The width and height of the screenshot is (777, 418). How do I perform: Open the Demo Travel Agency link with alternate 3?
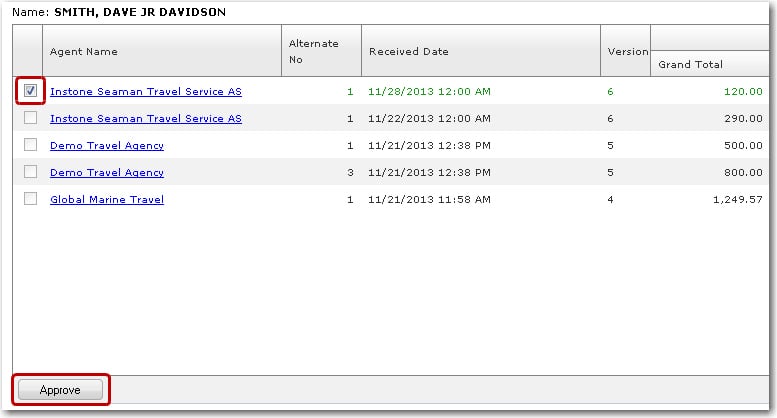tap(107, 173)
